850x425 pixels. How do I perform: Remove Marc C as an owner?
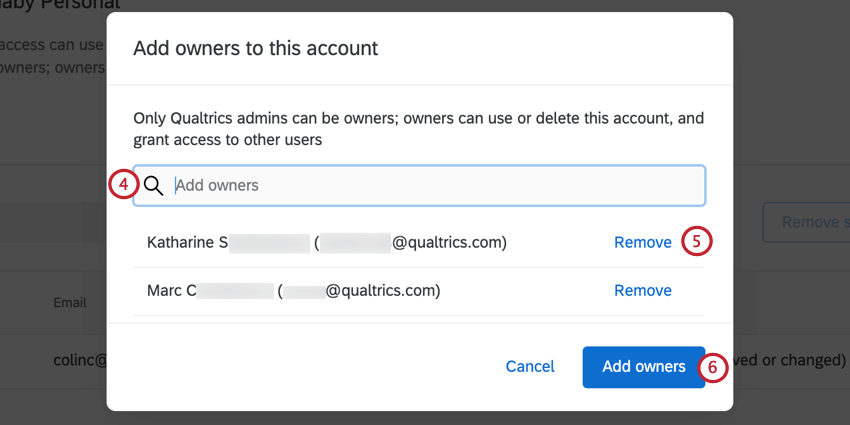642,291
